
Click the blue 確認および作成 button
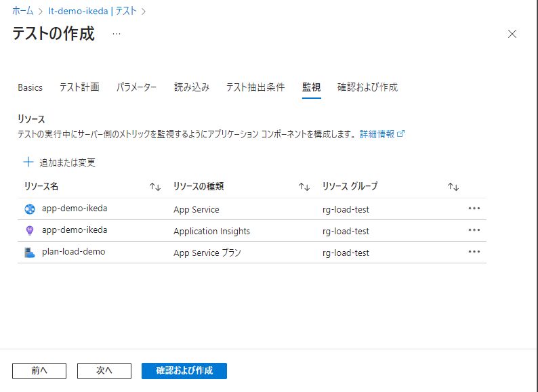click(184, 371)
